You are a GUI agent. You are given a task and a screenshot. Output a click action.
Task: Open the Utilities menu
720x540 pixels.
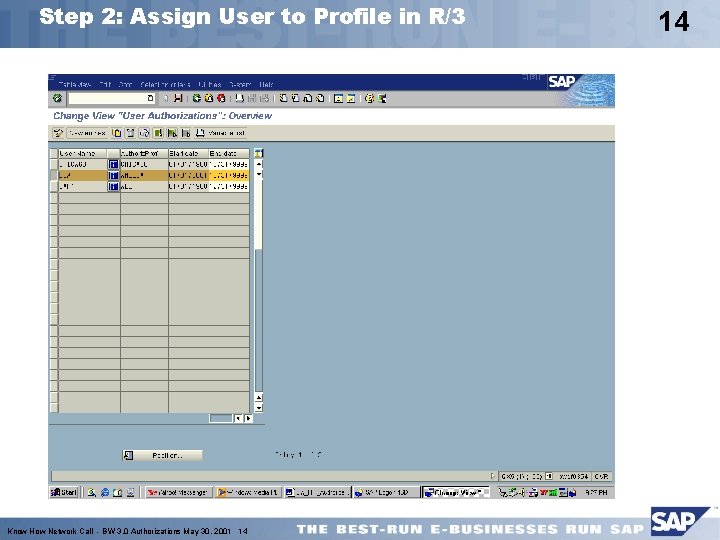210,84
